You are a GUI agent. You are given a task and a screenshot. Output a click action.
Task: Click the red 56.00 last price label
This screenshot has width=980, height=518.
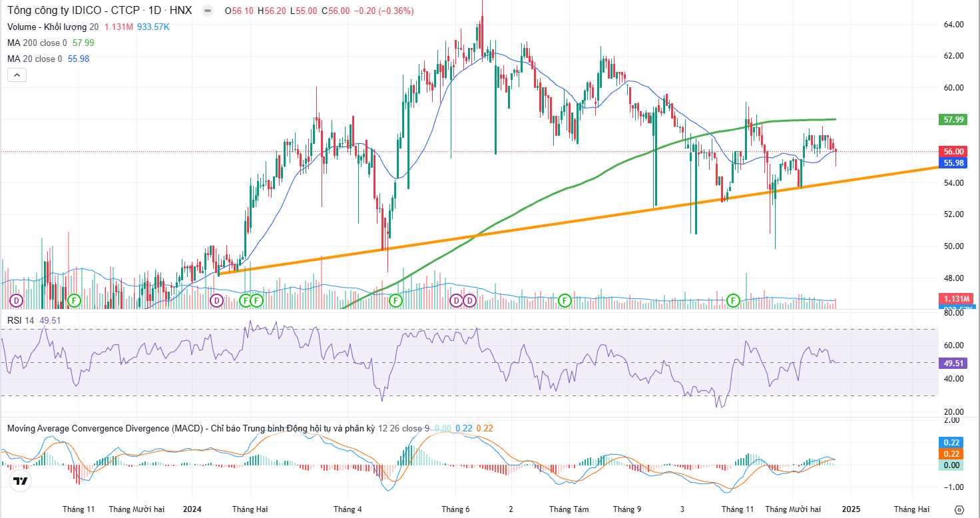coord(954,152)
